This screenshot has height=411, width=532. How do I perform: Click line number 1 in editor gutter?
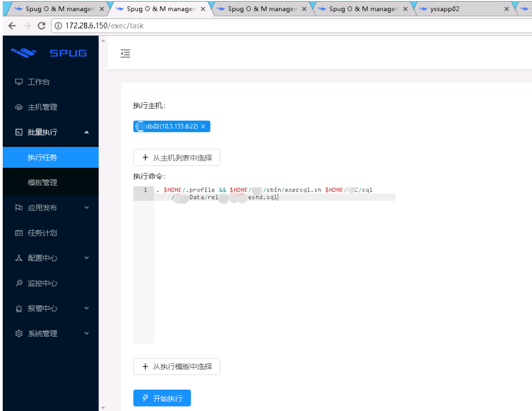click(x=145, y=190)
